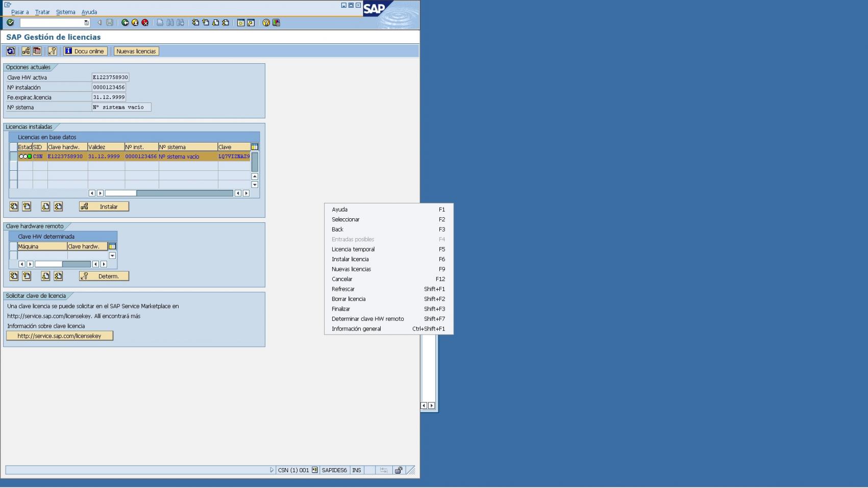Open the window system menu icon at top-left
Image resolution: width=868 pixels, height=488 pixels.
[x=8, y=5]
